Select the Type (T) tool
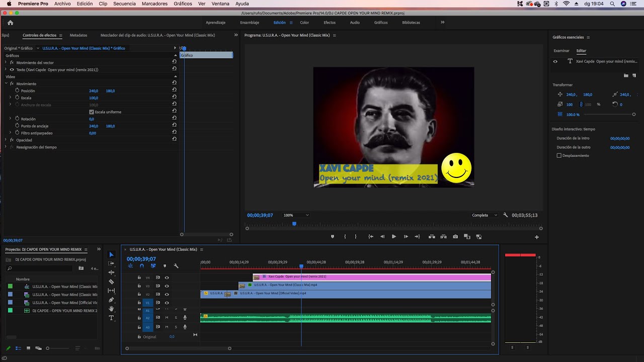 (x=111, y=318)
